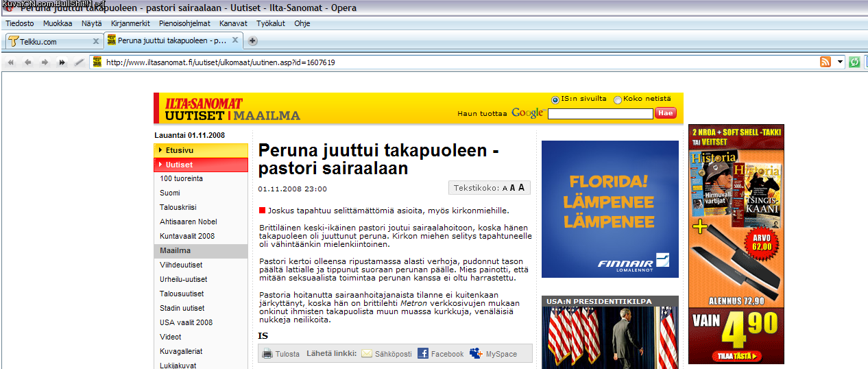The image size is (868, 369).
Task: Open the Ohje menu
Action: (x=302, y=23)
